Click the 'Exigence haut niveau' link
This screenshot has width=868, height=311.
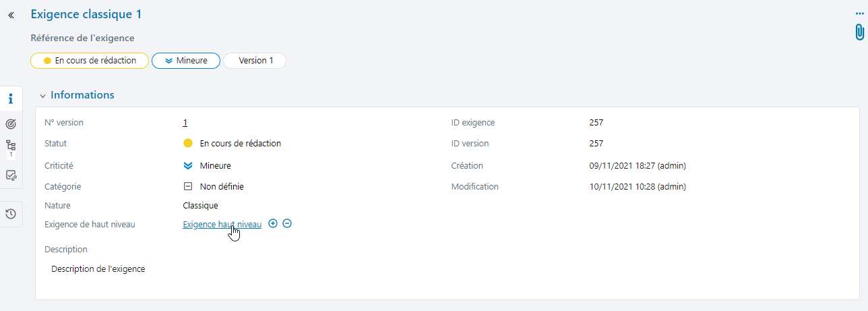pyautogui.click(x=222, y=225)
